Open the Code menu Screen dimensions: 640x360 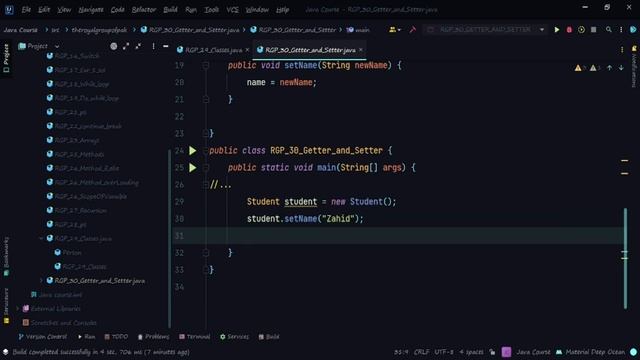click(x=118, y=9)
